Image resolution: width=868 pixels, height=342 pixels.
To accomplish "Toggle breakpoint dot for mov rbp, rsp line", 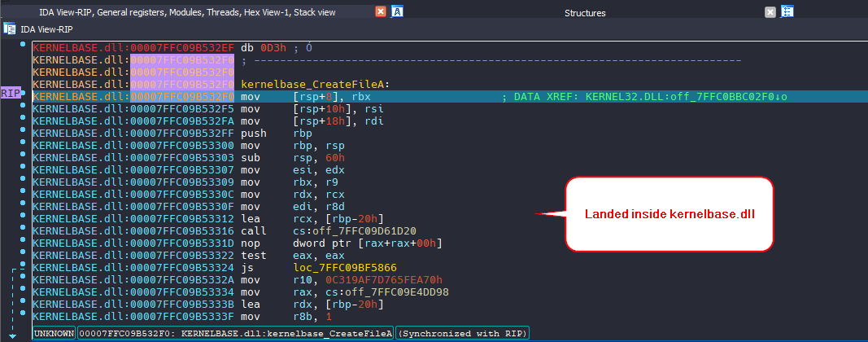I will pyautogui.click(x=23, y=142).
